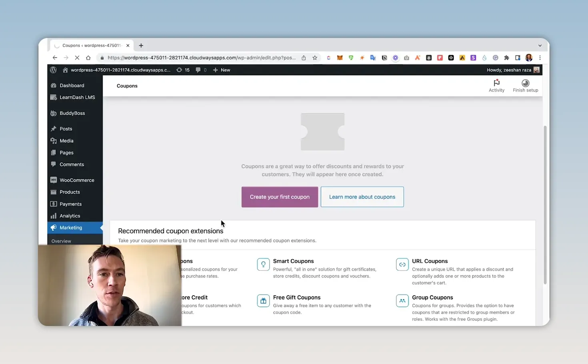Add new content with the New button
The height and width of the screenshot is (364, 588).
(x=222, y=70)
